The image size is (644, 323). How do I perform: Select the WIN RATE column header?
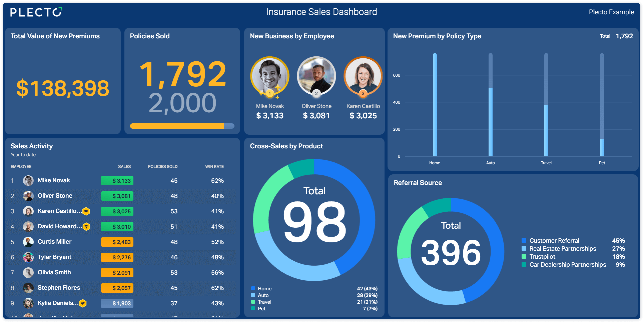click(x=214, y=167)
